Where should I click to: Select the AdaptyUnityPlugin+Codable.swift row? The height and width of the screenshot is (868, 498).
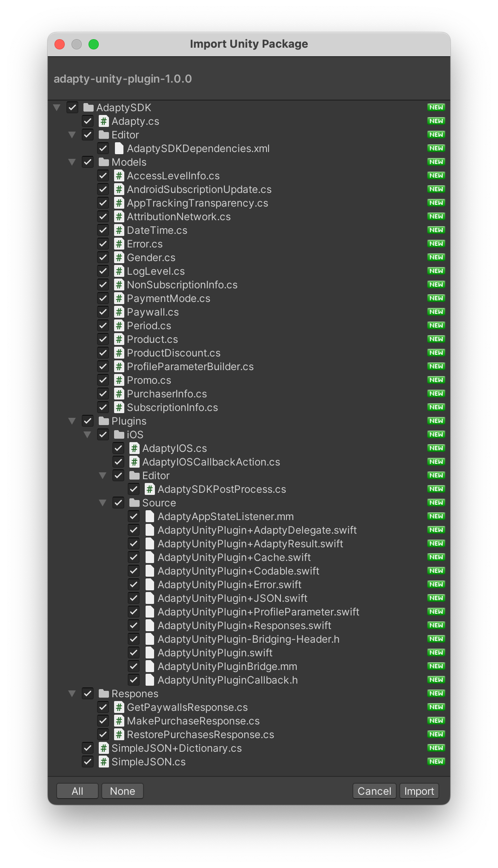point(249,571)
